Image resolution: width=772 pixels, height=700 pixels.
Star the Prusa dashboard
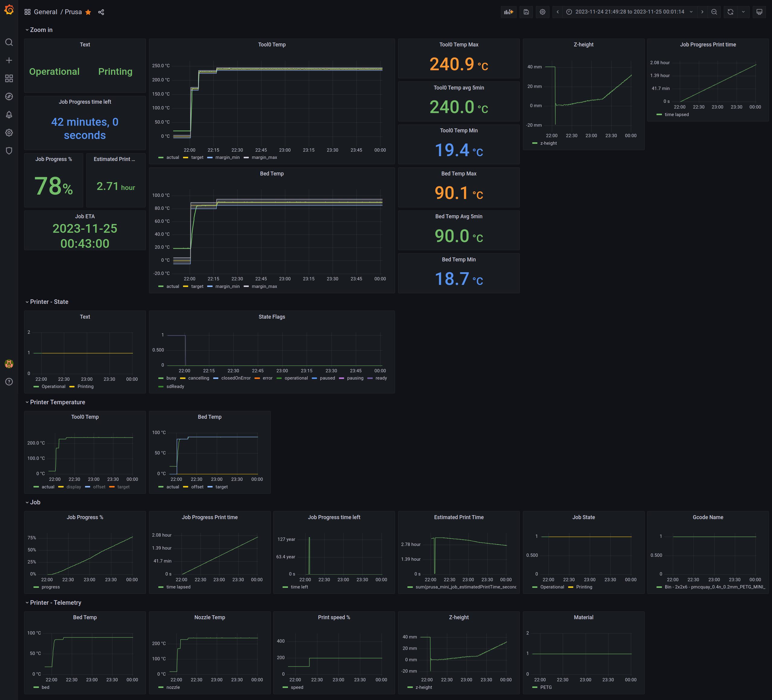click(x=88, y=12)
